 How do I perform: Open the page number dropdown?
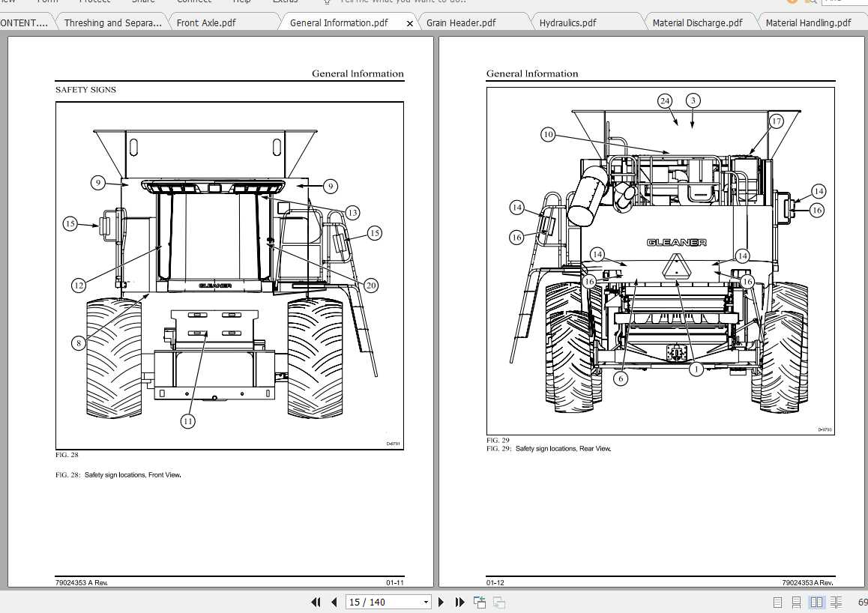(x=425, y=602)
